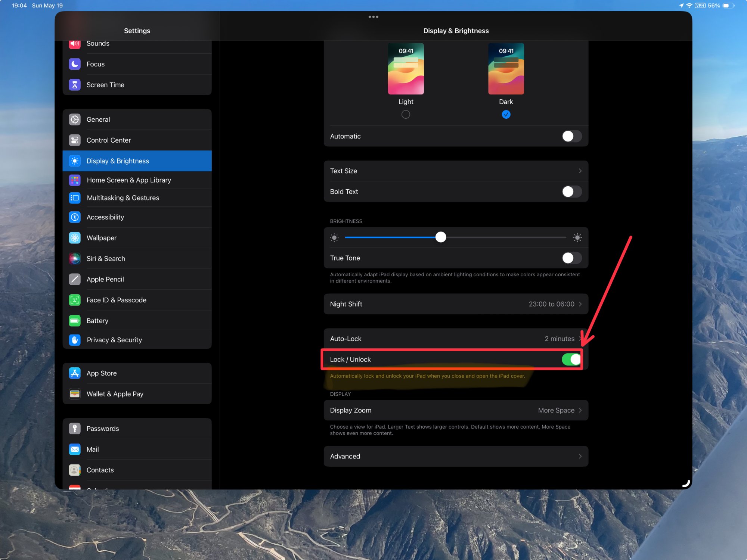
Task: Click the brightness slider handle
Action: pyautogui.click(x=441, y=237)
